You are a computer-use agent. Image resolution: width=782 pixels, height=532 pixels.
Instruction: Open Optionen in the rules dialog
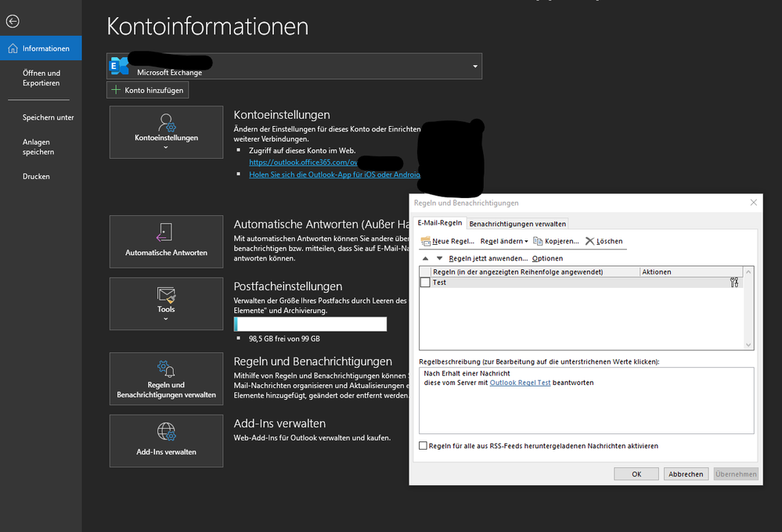547,258
